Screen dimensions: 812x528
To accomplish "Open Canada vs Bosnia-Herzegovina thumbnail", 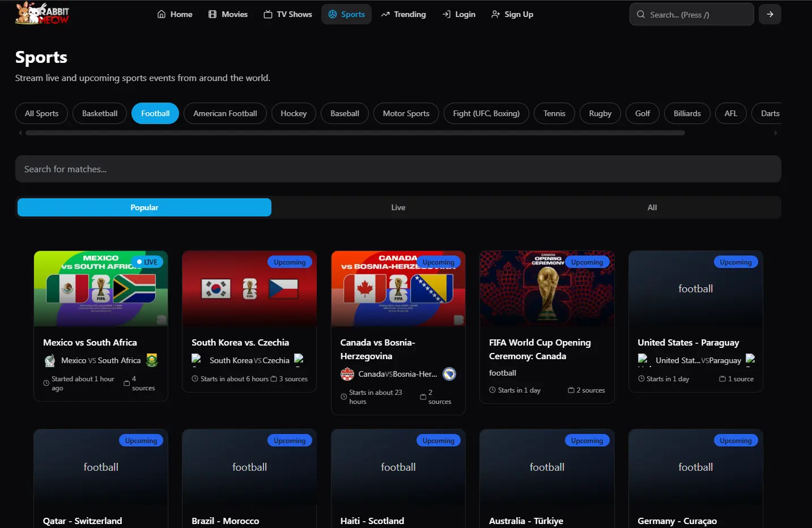I will pyautogui.click(x=398, y=288).
